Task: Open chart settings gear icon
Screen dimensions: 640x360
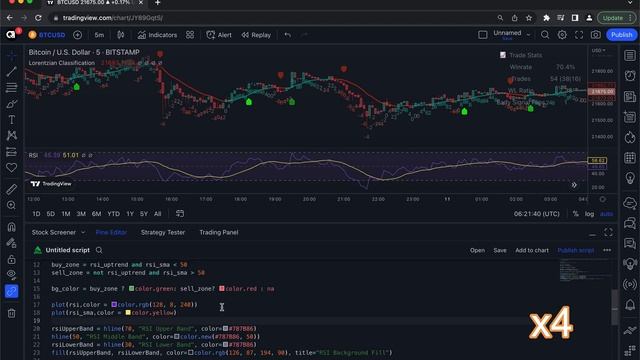Action: pos(562,35)
